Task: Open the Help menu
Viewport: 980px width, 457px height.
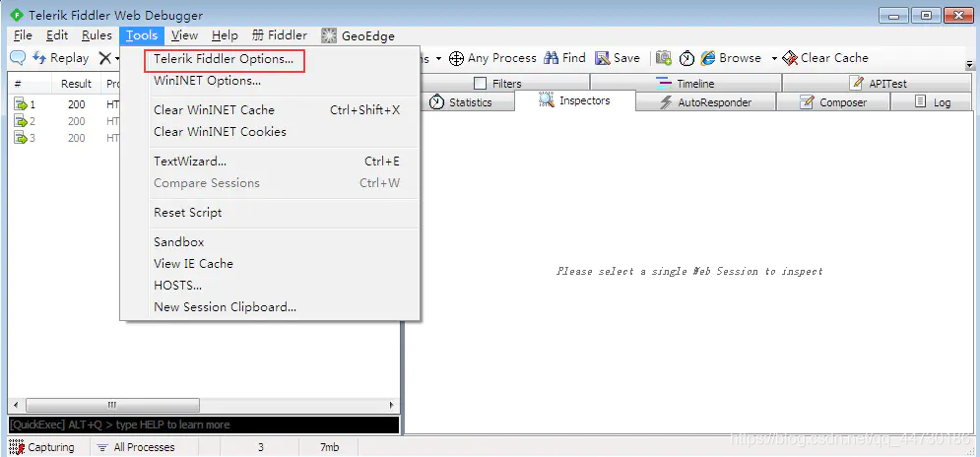Action: coord(225,35)
